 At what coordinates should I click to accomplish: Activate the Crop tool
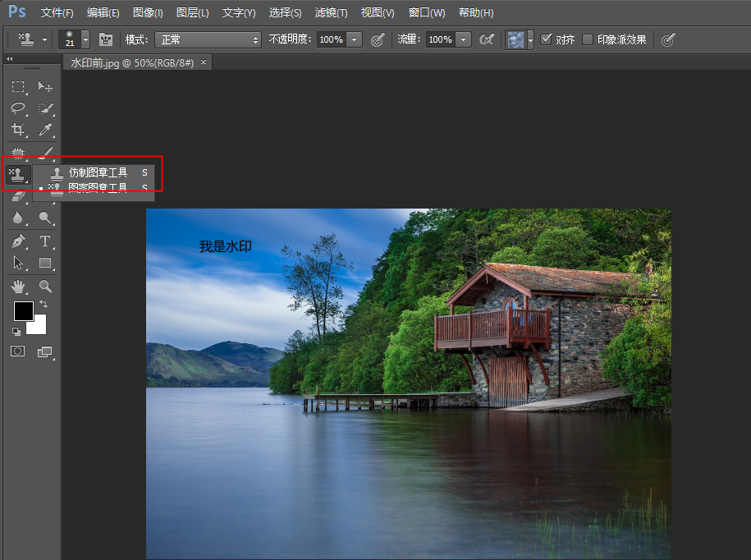click(18, 130)
